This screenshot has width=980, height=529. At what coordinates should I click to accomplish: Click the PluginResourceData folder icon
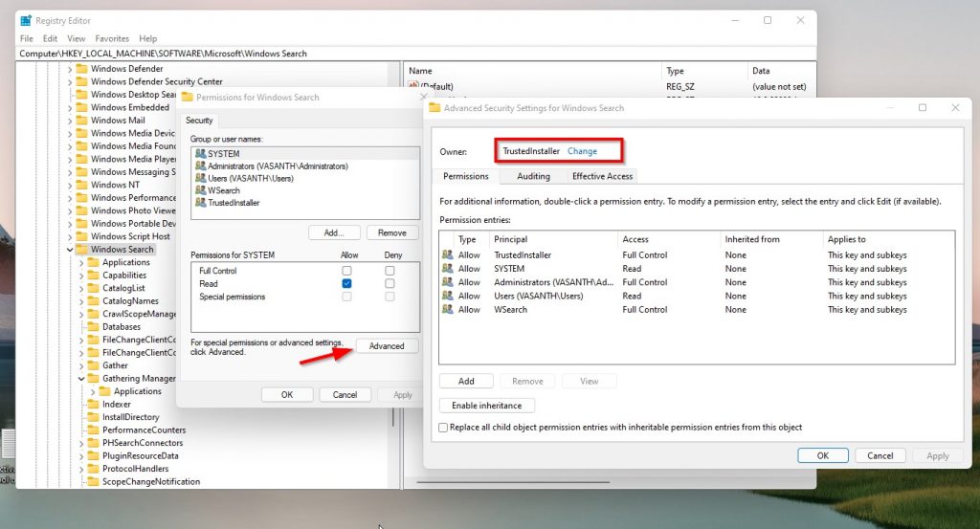coord(94,456)
